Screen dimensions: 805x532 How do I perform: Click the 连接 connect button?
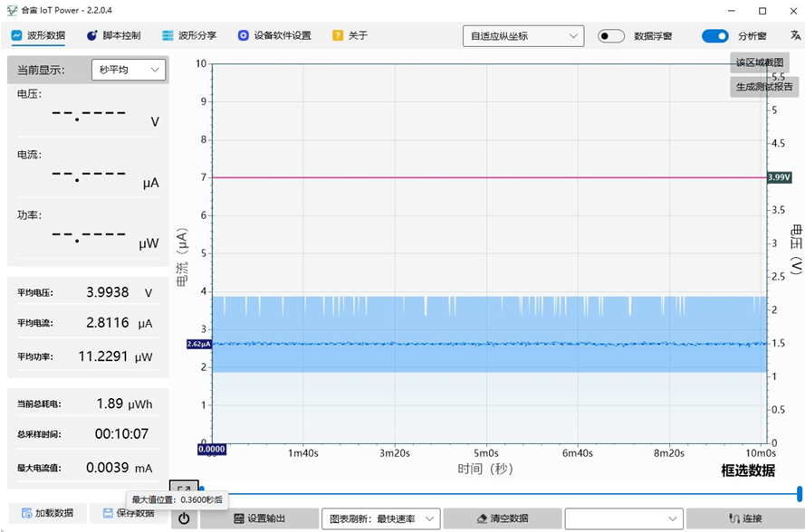click(x=745, y=518)
